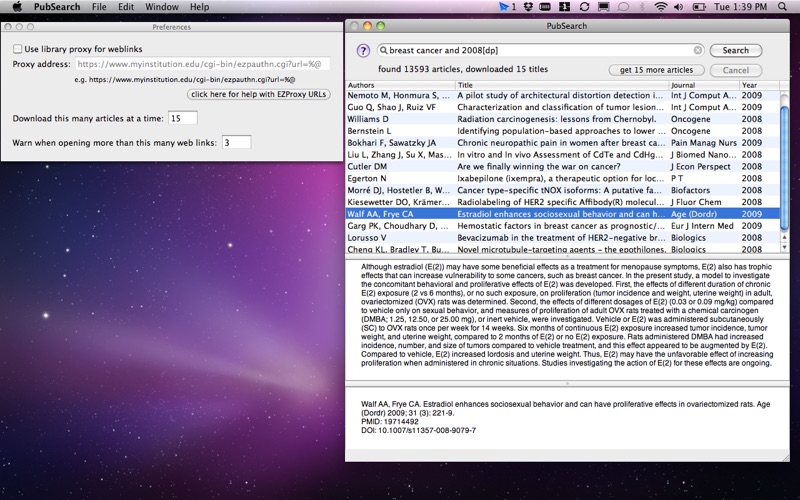This screenshot has height=500, width=800.
Task: Click the download articles count field
Action: click(x=183, y=118)
